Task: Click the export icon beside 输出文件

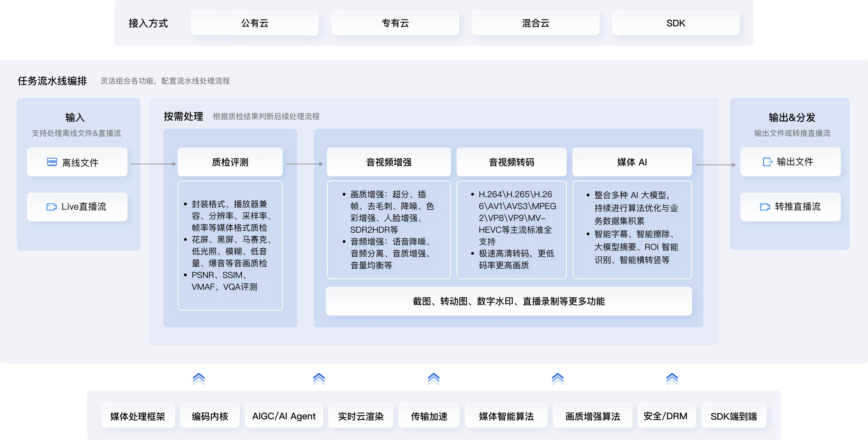Action: [x=768, y=162]
